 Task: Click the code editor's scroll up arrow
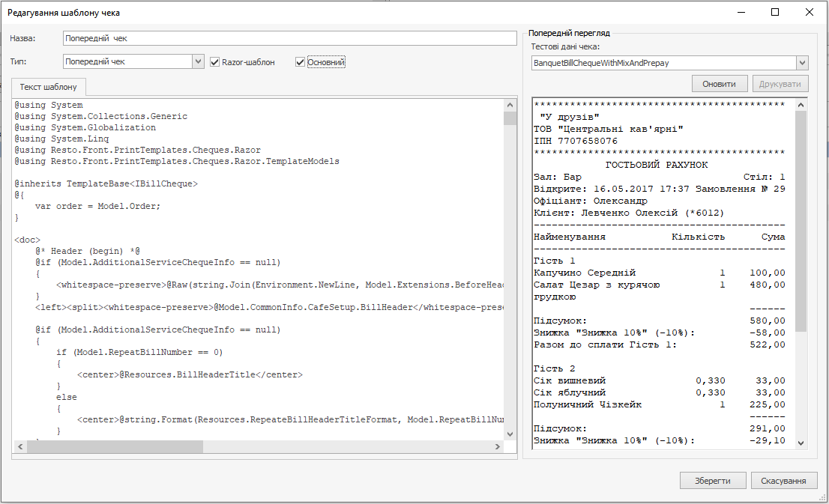tap(510, 106)
